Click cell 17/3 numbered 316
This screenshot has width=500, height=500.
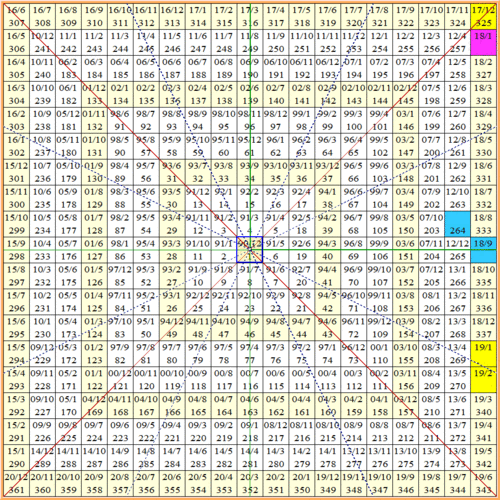(x=250, y=16)
